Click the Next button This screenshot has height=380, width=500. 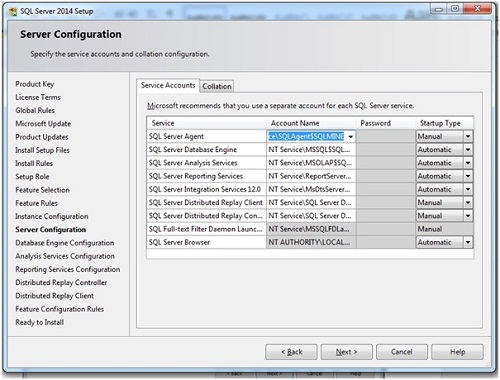(347, 352)
